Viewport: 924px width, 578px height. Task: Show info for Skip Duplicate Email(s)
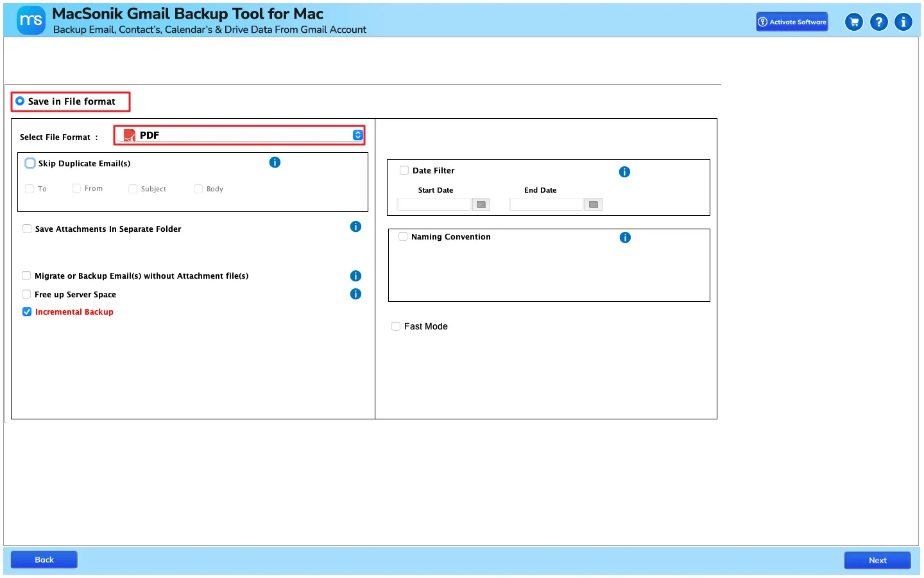tap(275, 162)
